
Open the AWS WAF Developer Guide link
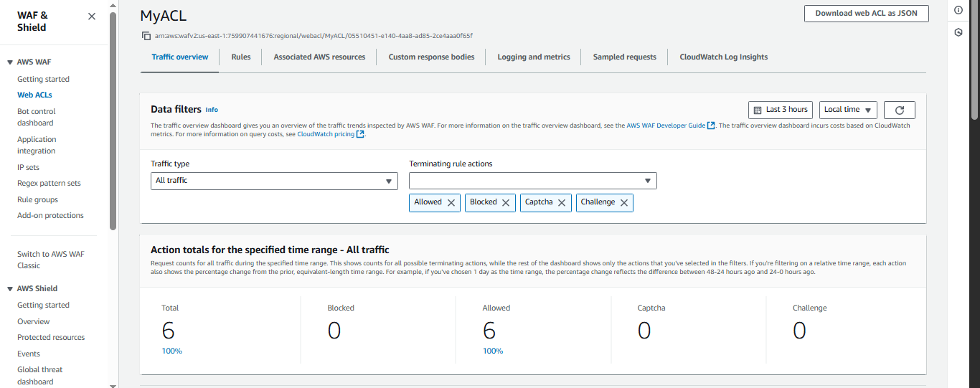coord(666,126)
